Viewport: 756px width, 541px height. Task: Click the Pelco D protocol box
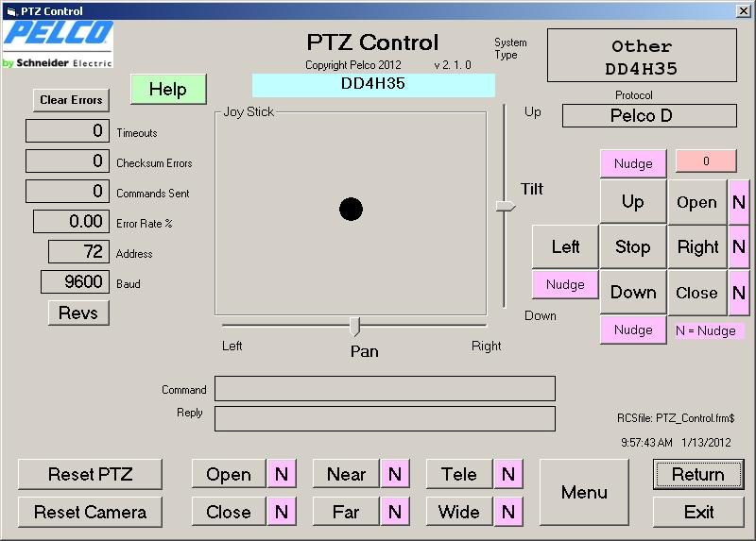click(649, 115)
